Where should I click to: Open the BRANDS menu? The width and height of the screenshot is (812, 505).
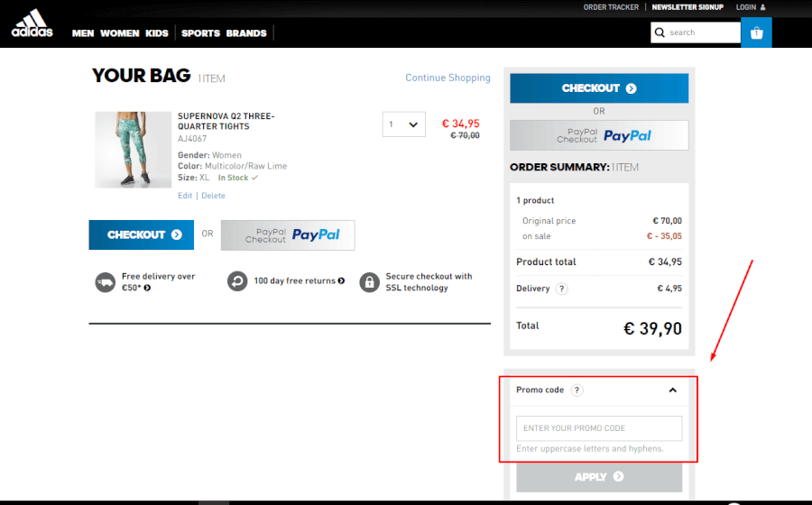[x=246, y=33]
